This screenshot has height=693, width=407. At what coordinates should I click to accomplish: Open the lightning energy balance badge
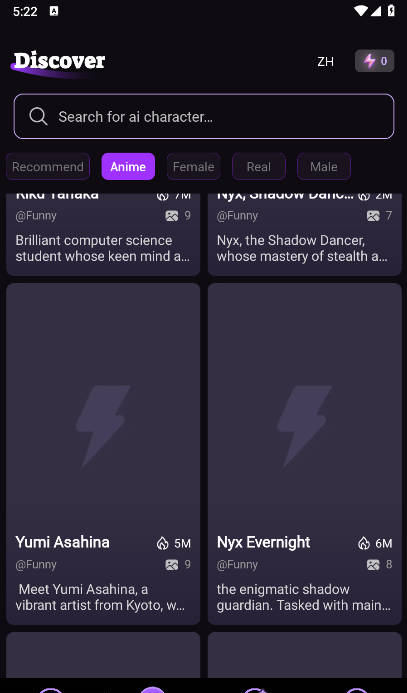tap(374, 61)
